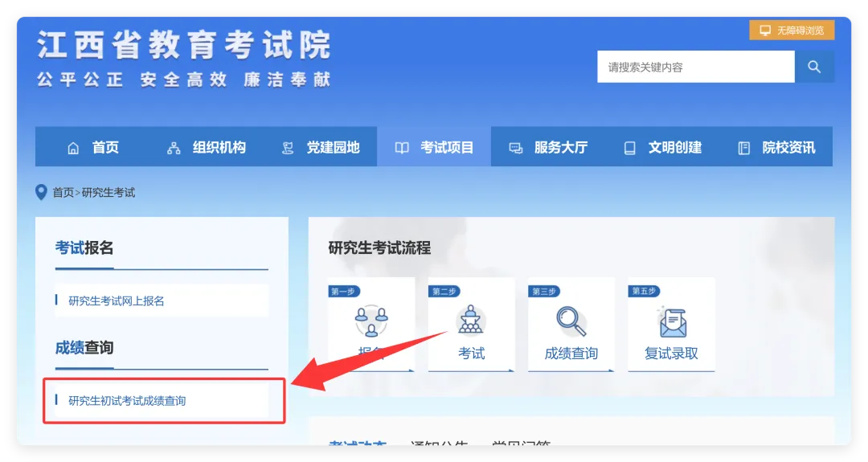Click the 成绩查询 step card label
The height and width of the screenshot is (462, 868).
[571, 354]
